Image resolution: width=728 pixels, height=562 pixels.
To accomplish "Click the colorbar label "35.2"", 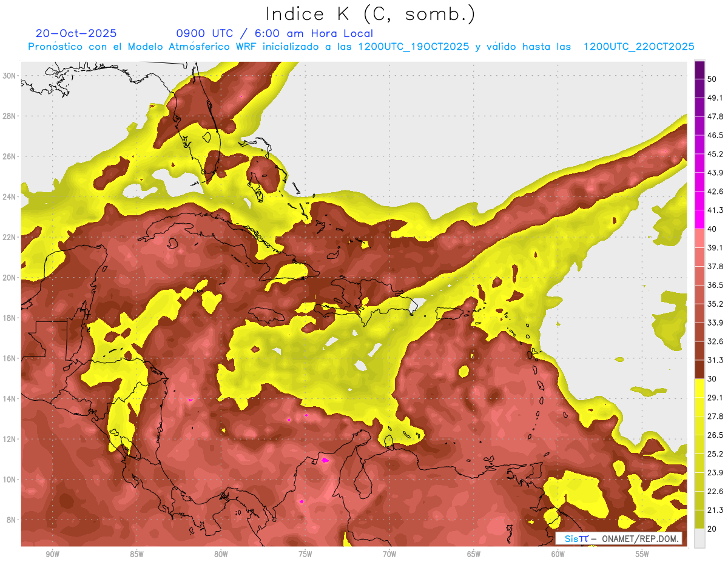I will click(715, 304).
